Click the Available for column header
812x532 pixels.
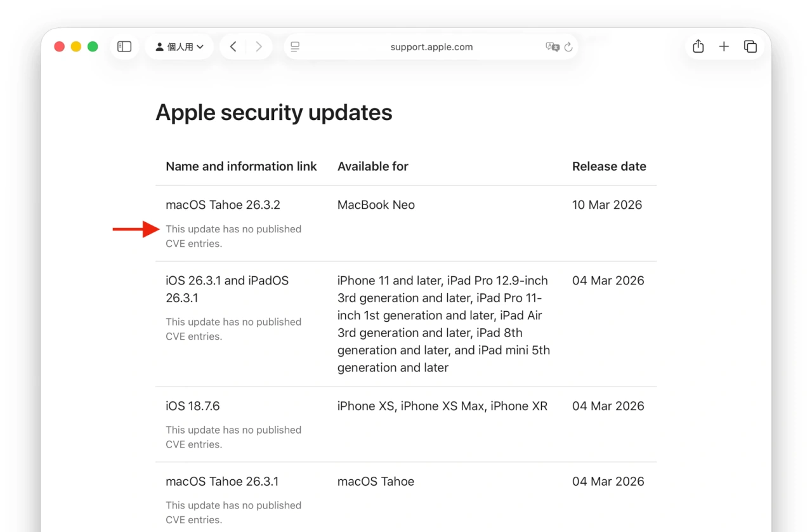[x=373, y=166]
